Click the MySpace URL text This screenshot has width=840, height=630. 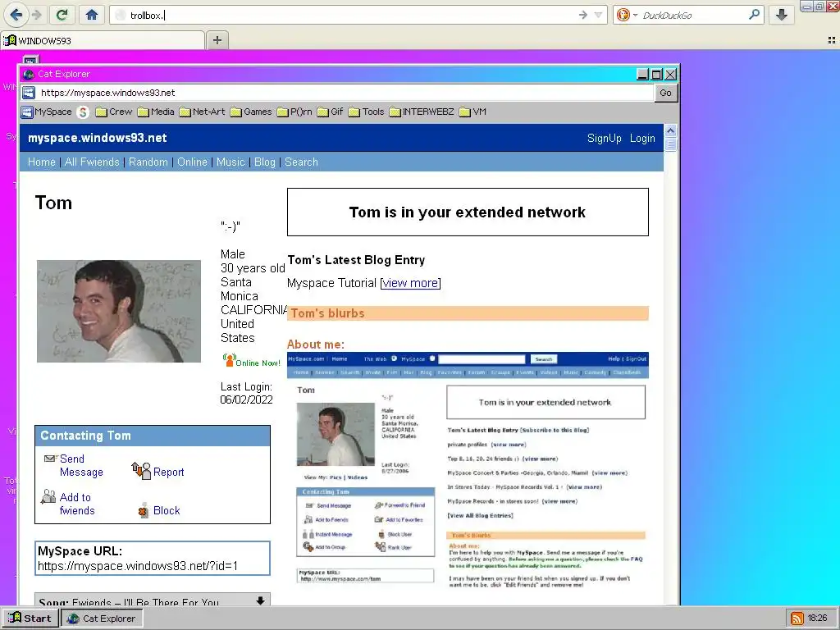[x=138, y=566]
